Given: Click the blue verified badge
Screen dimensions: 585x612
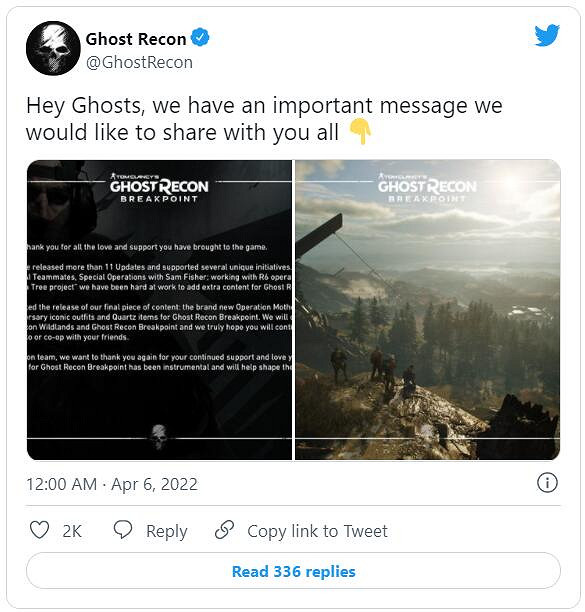Looking at the screenshot, I should coord(200,38).
